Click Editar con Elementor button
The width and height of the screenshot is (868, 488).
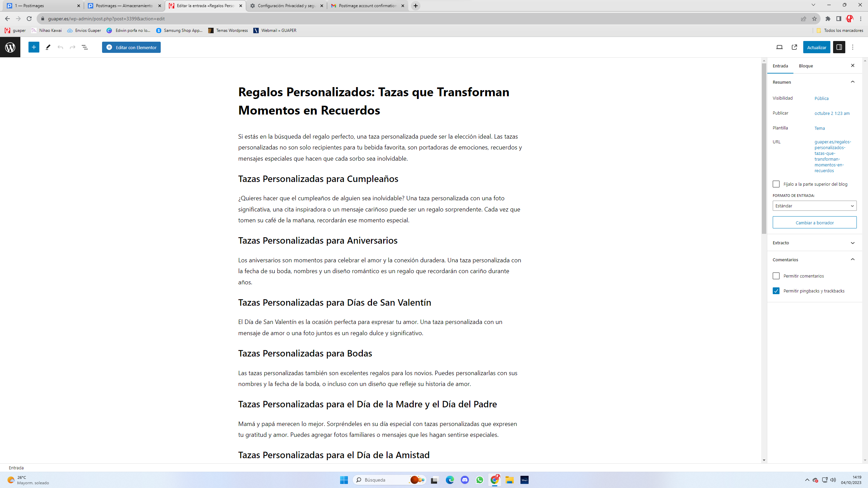(x=131, y=47)
